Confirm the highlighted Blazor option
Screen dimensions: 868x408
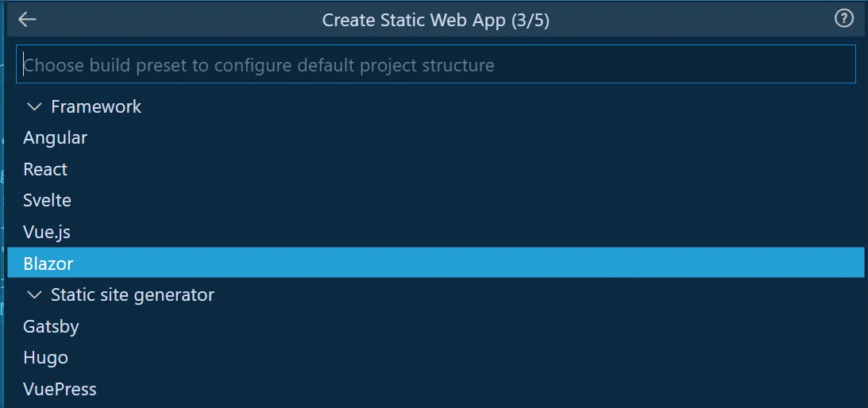coord(48,264)
